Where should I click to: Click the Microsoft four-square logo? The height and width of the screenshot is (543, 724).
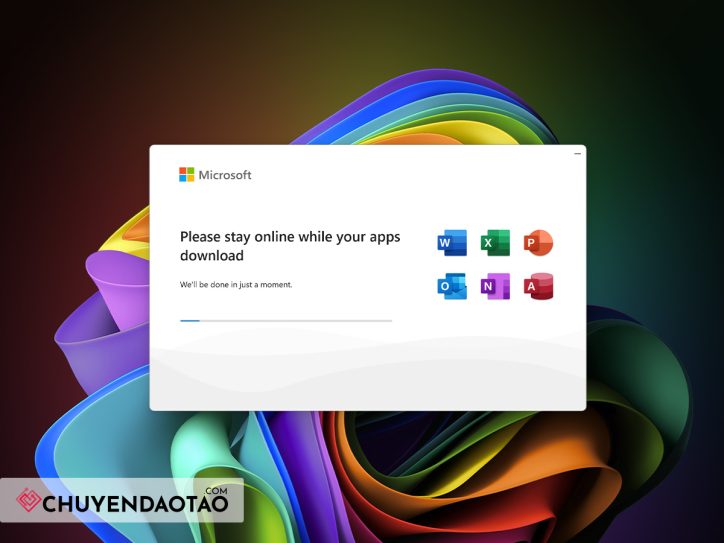(x=187, y=175)
